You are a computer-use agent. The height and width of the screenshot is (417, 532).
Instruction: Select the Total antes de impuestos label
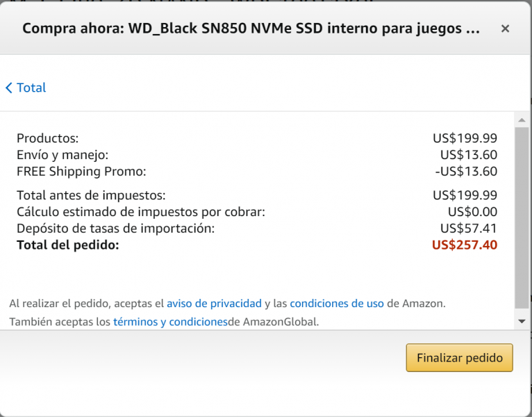pos(91,195)
